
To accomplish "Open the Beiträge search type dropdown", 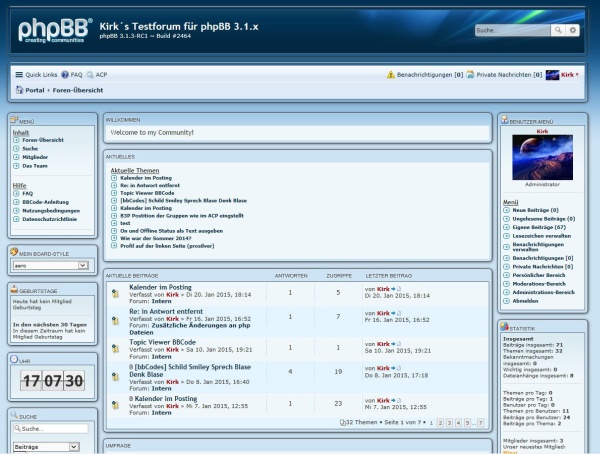I will point(48,447).
